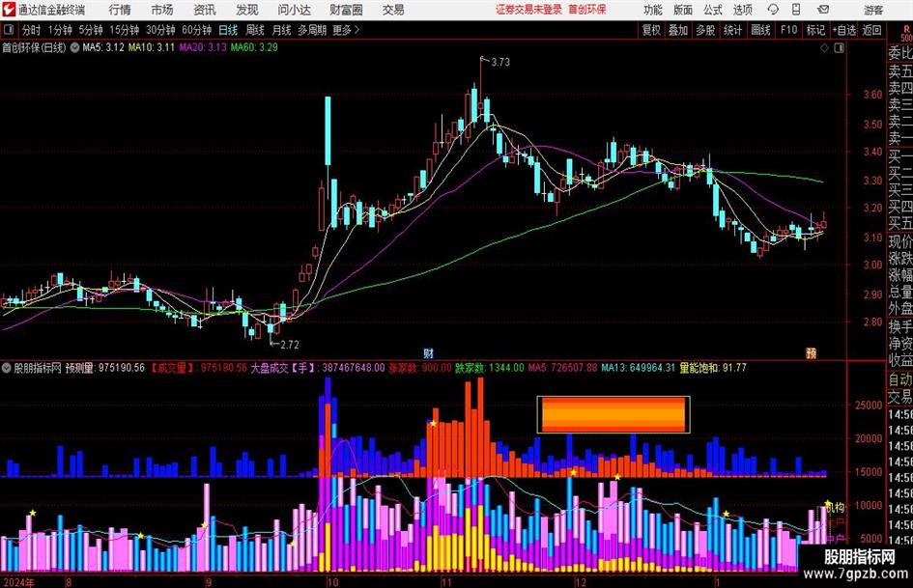Click the 标记 mark toolbar button
This screenshot has width=913, height=588.
[815, 30]
